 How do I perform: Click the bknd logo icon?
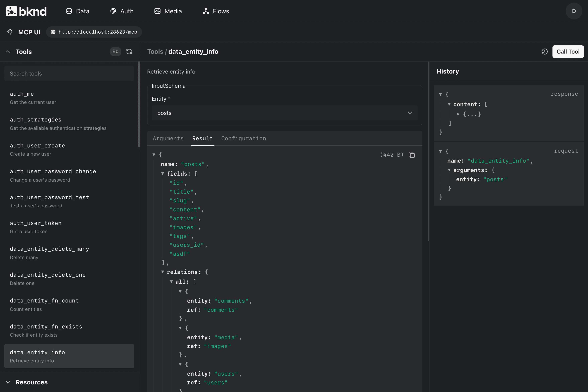coord(12,11)
